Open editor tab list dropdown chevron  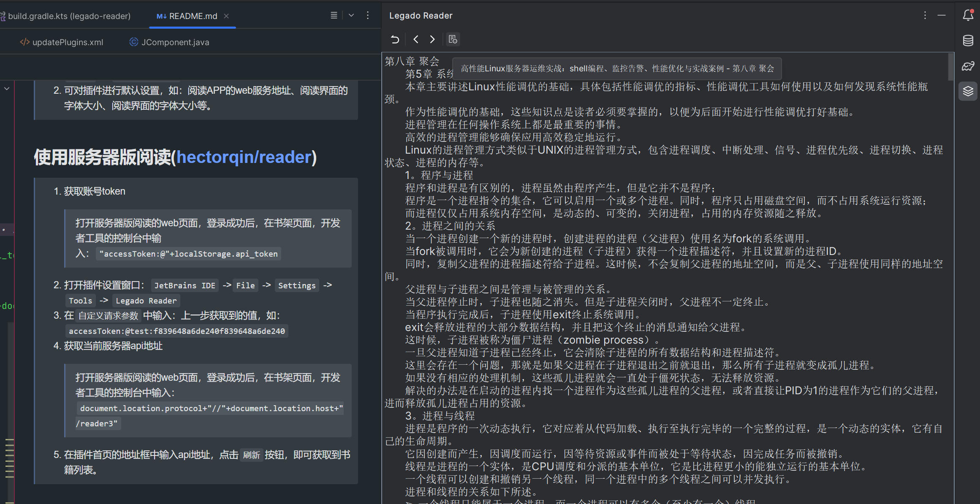(351, 15)
